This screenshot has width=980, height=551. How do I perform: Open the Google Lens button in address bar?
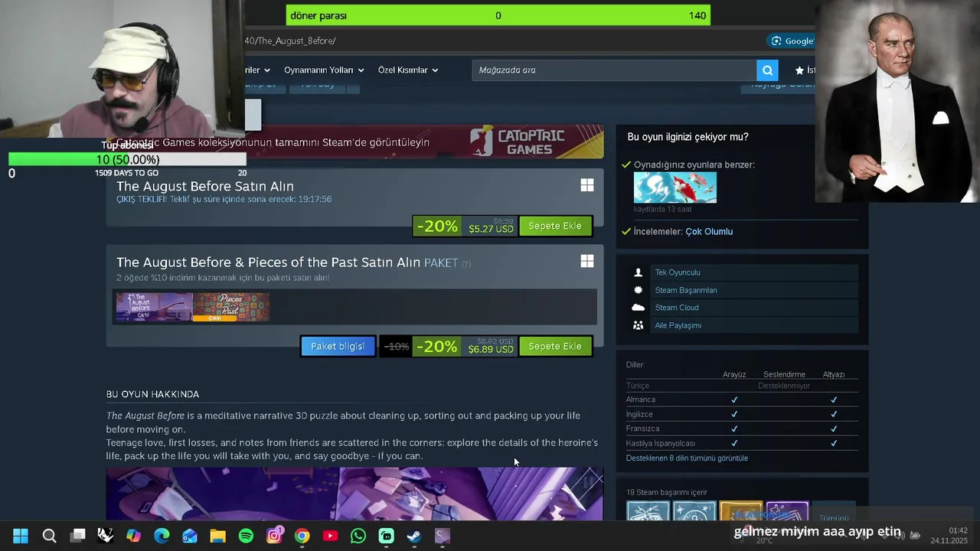click(792, 41)
